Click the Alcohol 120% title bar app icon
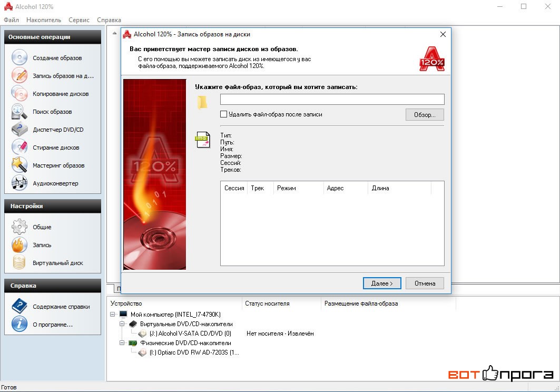 click(8, 6)
